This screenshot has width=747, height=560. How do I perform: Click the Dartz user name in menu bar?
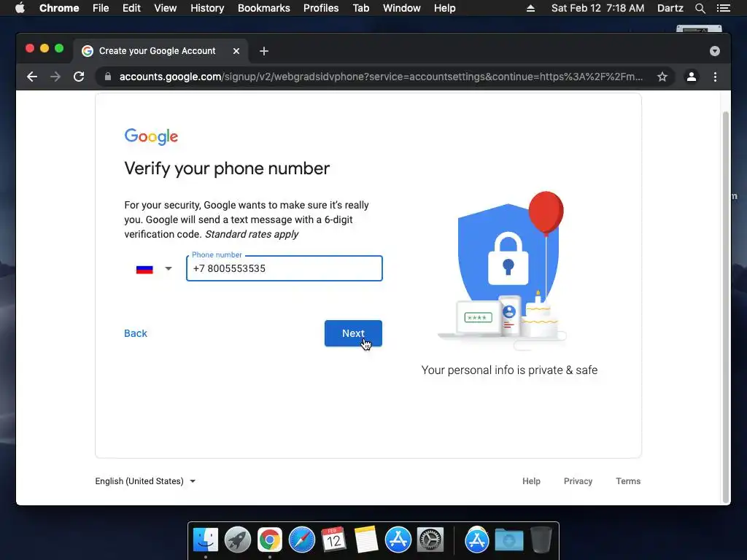670,8
